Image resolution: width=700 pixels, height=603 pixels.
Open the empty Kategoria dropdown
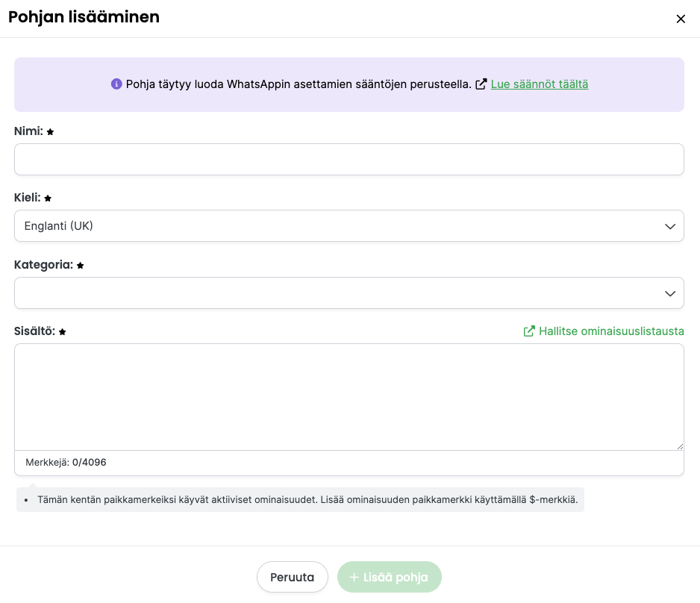point(349,293)
